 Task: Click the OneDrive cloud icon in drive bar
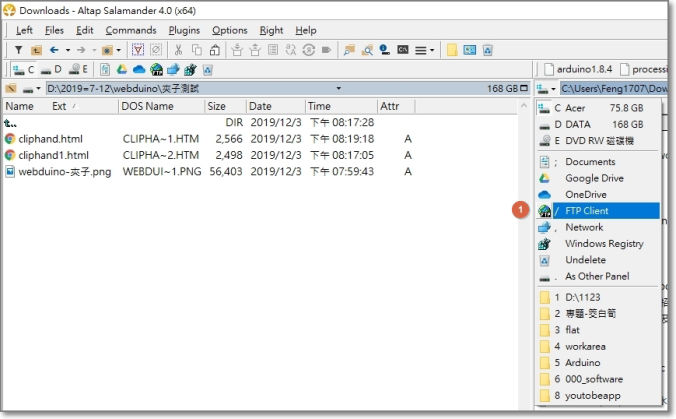point(139,69)
